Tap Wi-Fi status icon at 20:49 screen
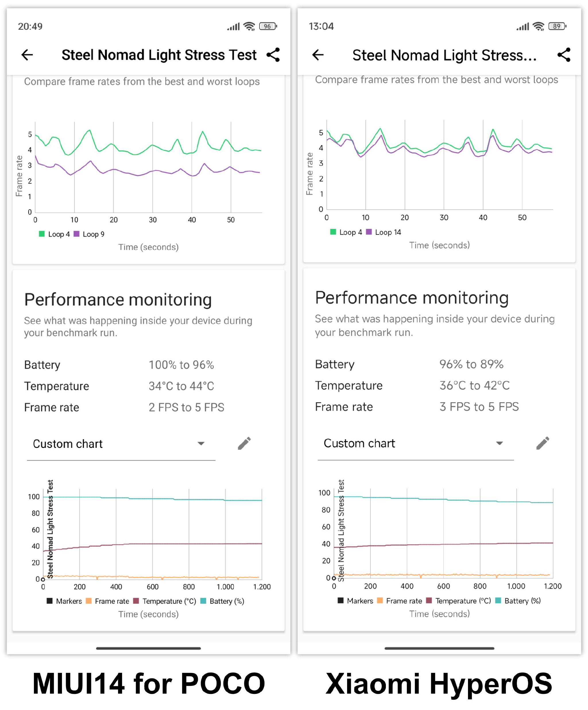Viewport: 588px width, 710px height. coord(249,26)
